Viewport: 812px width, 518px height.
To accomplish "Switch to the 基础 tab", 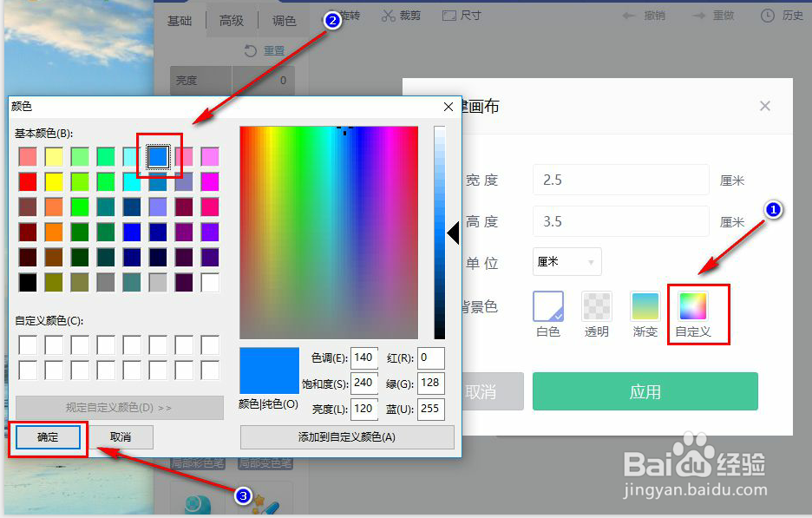I will pos(180,20).
